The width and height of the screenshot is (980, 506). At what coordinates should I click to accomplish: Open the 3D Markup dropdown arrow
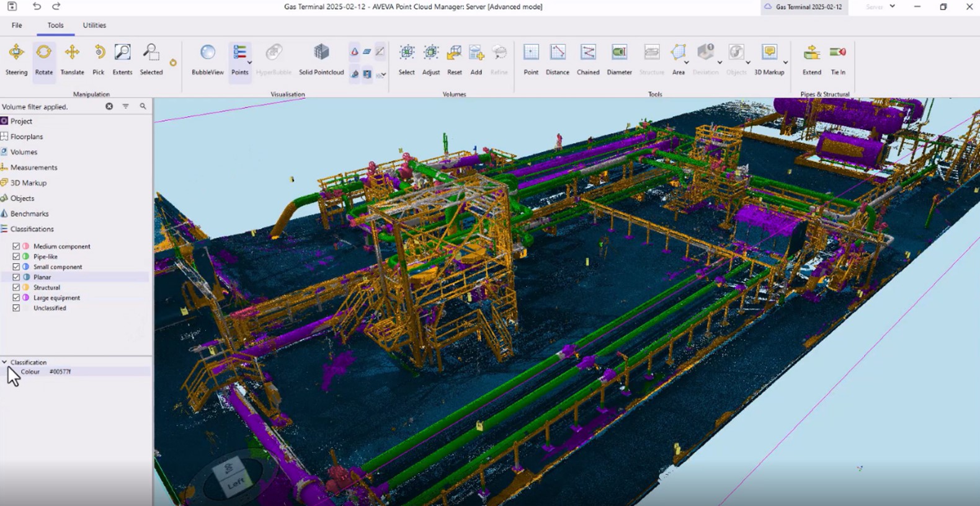tap(785, 63)
